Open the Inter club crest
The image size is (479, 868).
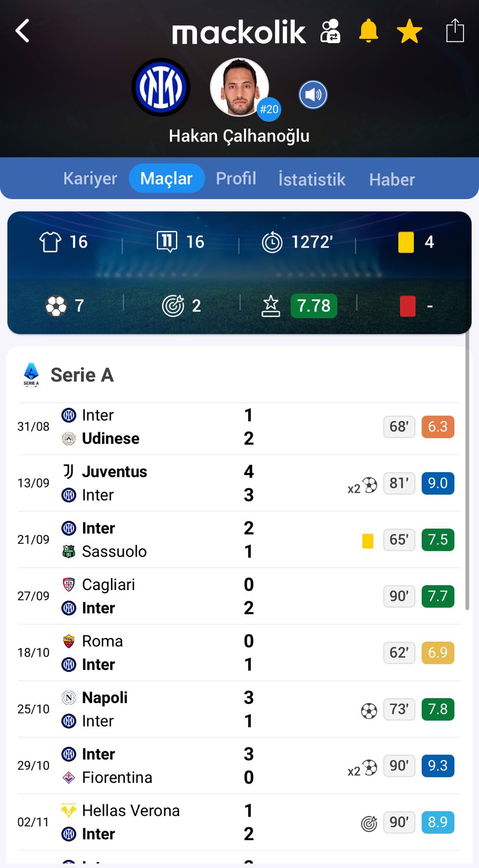tap(161, 87)
